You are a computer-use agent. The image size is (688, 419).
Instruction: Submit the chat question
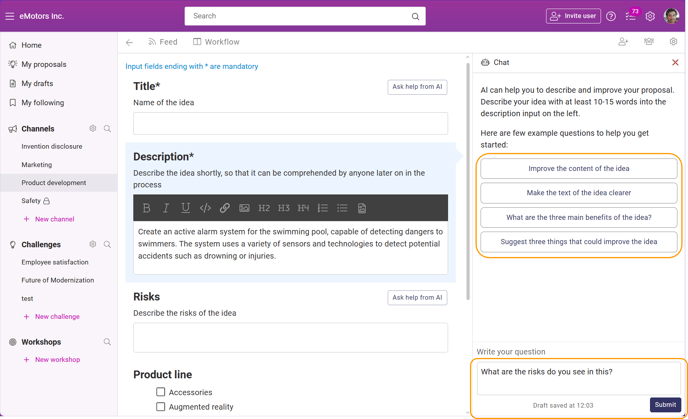pos(665,405)
